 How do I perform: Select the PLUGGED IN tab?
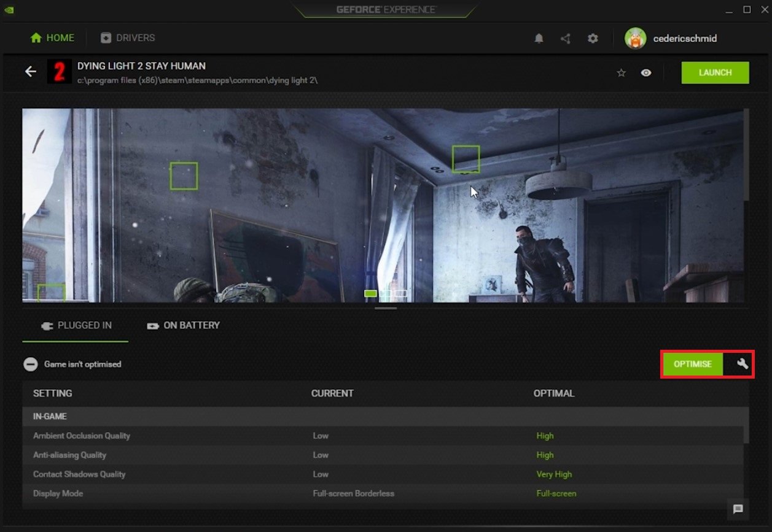click(76, 325)
